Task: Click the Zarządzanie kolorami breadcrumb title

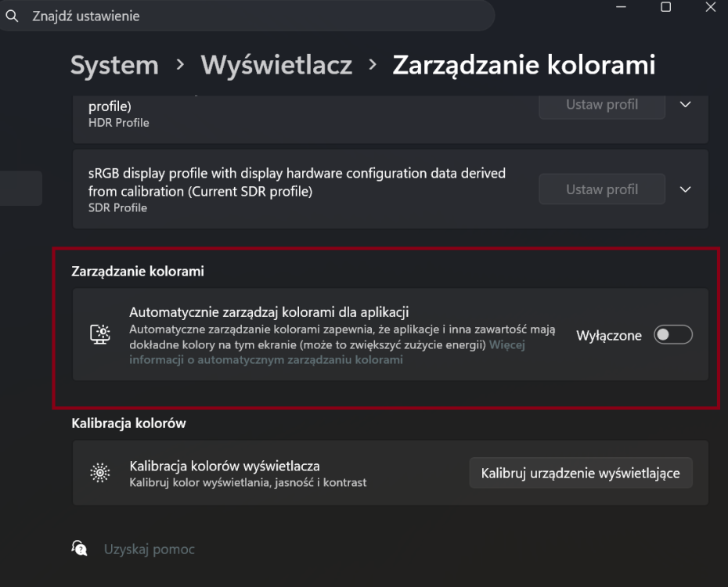Action: pos(524,65)
